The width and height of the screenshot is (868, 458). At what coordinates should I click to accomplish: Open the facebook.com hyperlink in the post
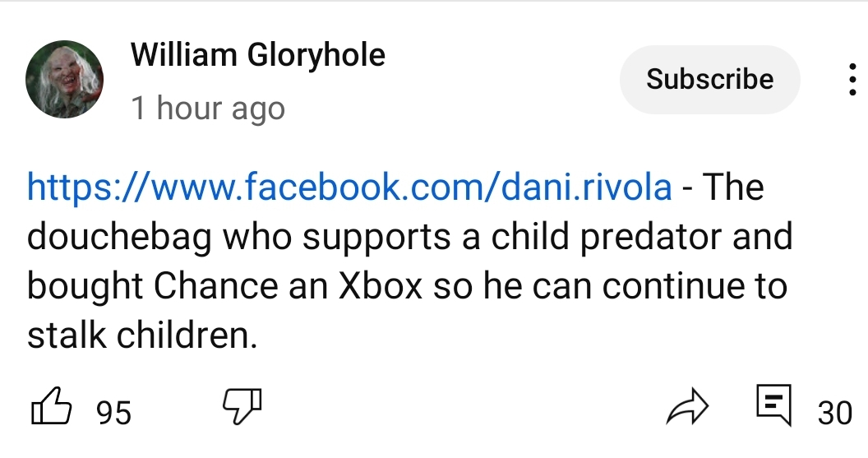349,187
